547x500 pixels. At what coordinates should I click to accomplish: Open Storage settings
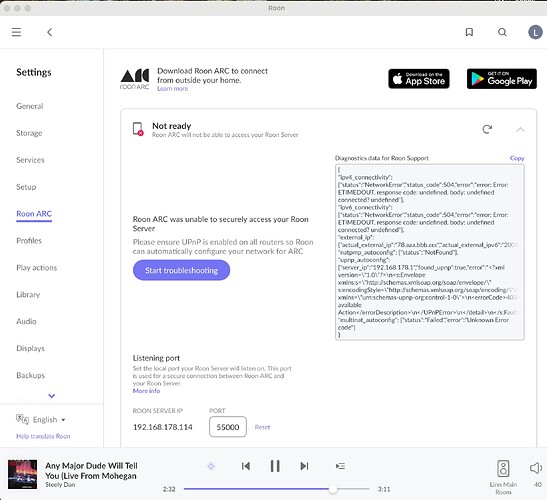pos(29,133)
